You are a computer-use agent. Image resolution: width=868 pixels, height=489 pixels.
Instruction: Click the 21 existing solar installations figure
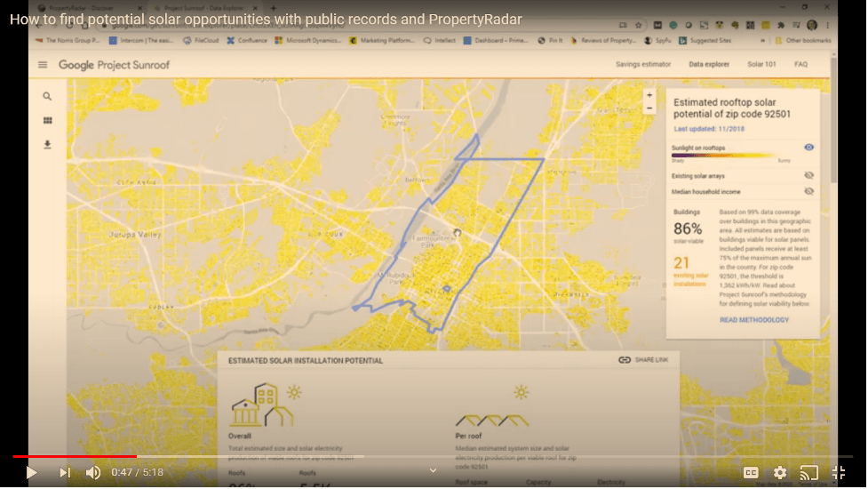point(681,263)
